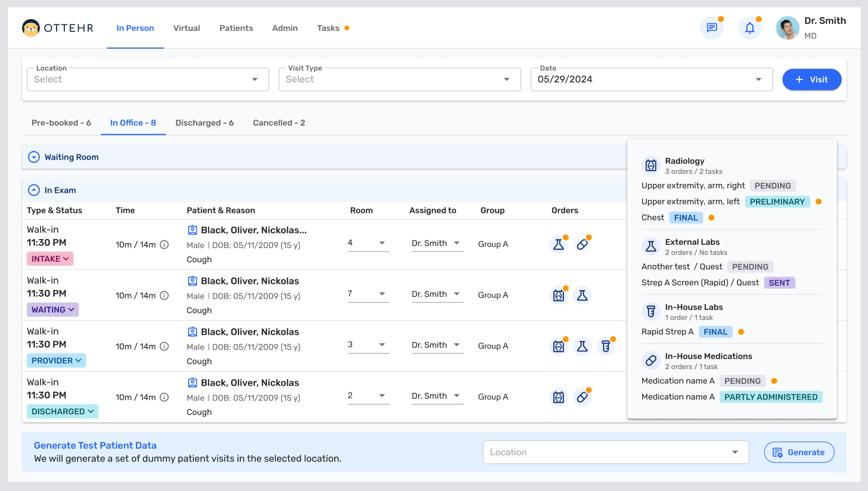Click the add Visit button
868x491 pixels.
[x=811, y=80]
